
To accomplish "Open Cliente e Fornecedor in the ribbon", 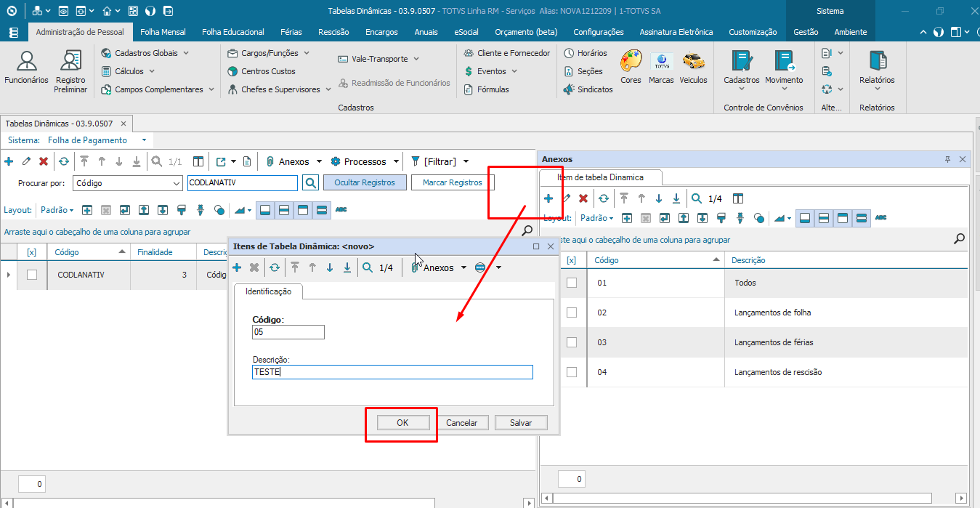I will [x=507, y=53].
